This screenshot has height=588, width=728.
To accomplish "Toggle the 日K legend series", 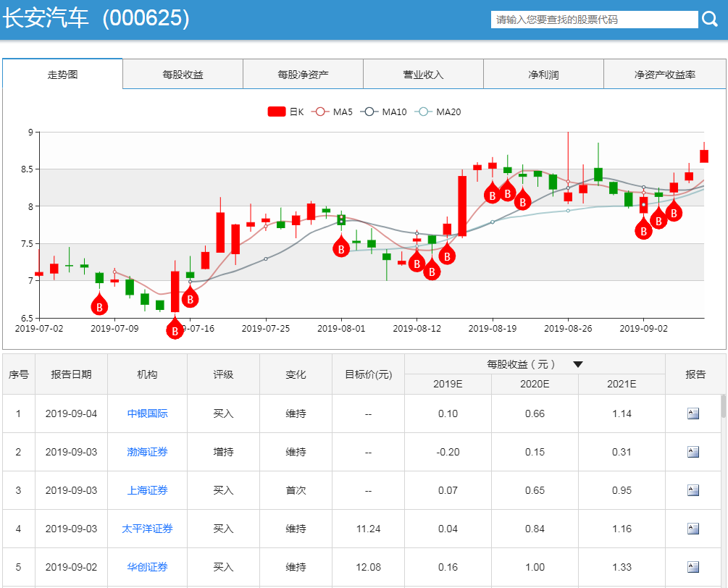I will click(x=285, y=112).
